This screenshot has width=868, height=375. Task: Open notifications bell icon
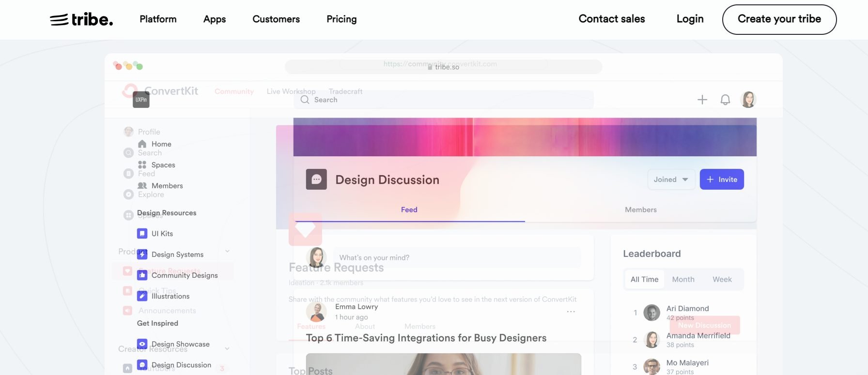[x=725, y=100]
